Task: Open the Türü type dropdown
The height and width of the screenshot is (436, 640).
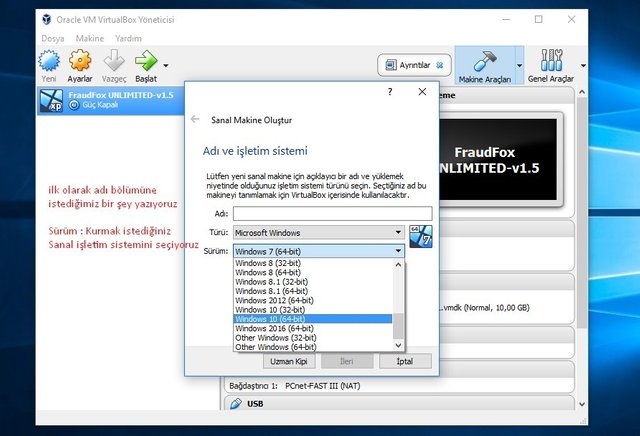Action: 319,233
